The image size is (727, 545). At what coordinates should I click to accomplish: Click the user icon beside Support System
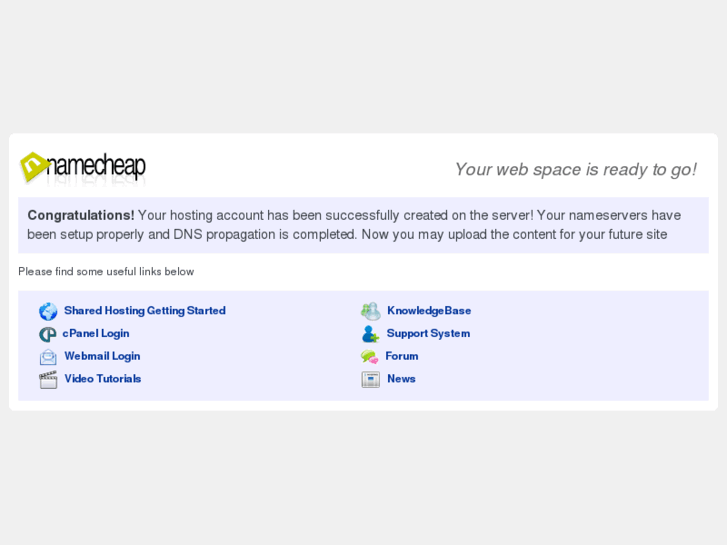coord(370,334)
